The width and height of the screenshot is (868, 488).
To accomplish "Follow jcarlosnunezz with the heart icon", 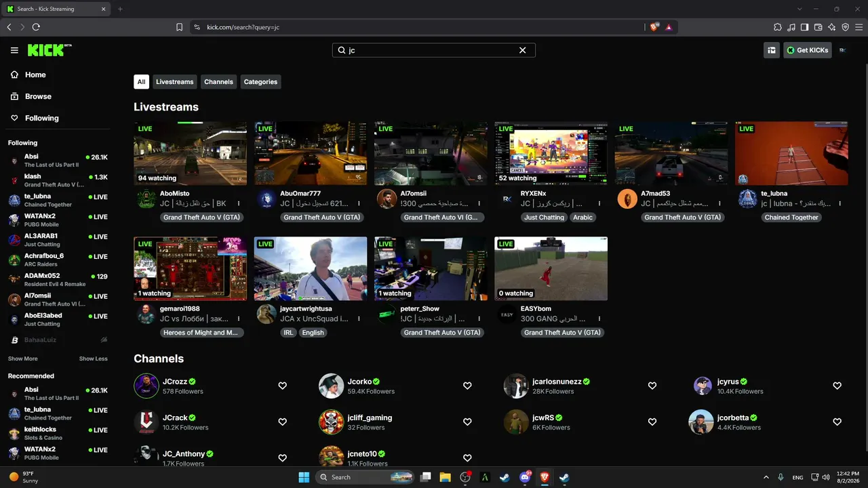I will (x=652, y=386).
